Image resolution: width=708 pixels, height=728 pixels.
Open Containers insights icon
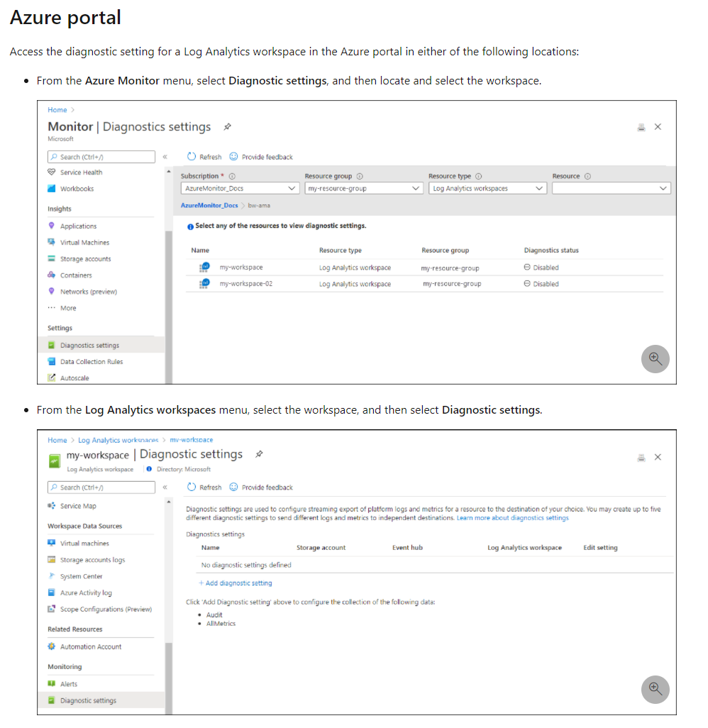coord(52,275)
